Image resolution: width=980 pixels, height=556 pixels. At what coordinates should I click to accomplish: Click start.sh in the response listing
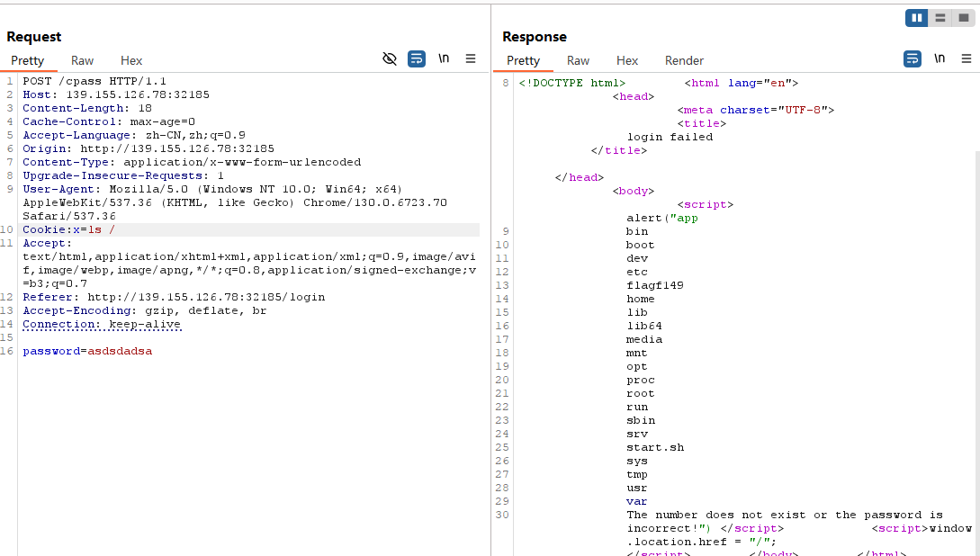[x=655, y=447]
